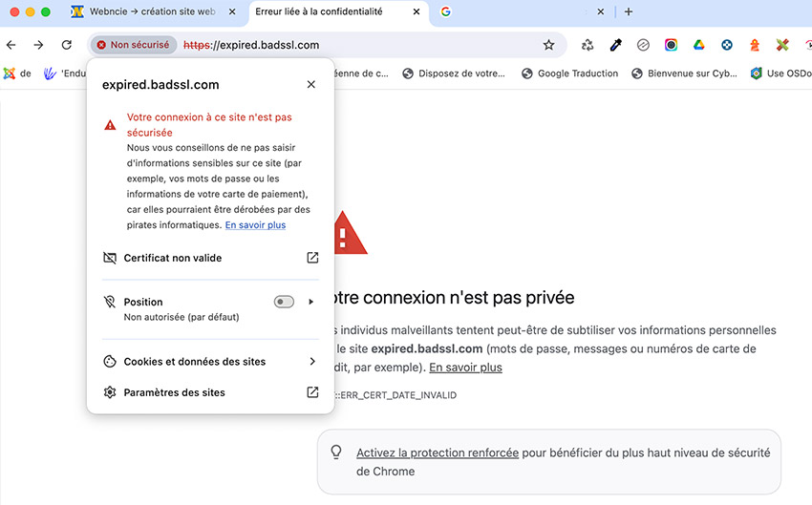Bookmark this page with the star icon
The height and width of the screenshot is (505, 812).
549,45
